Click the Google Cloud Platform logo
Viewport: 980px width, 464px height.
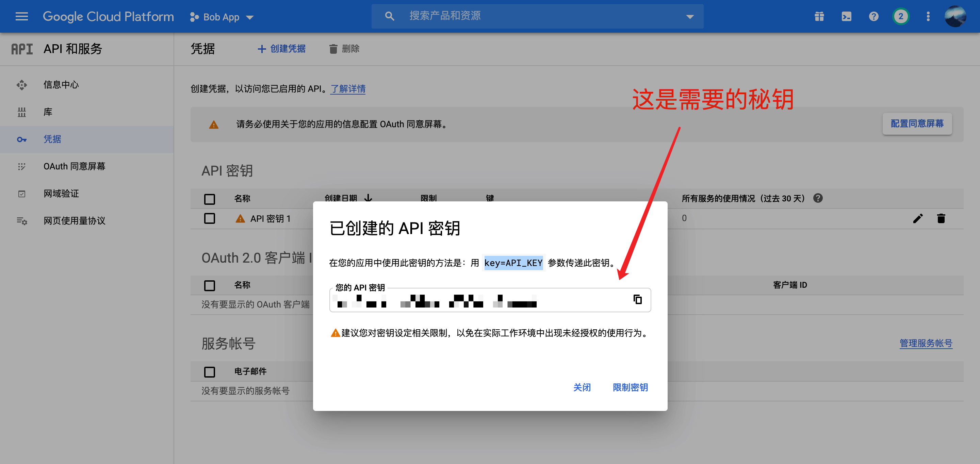108,16
